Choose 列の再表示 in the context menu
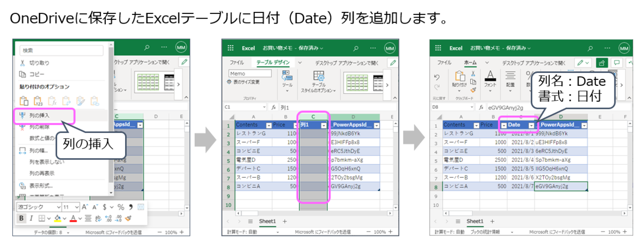 click(42, 173)
